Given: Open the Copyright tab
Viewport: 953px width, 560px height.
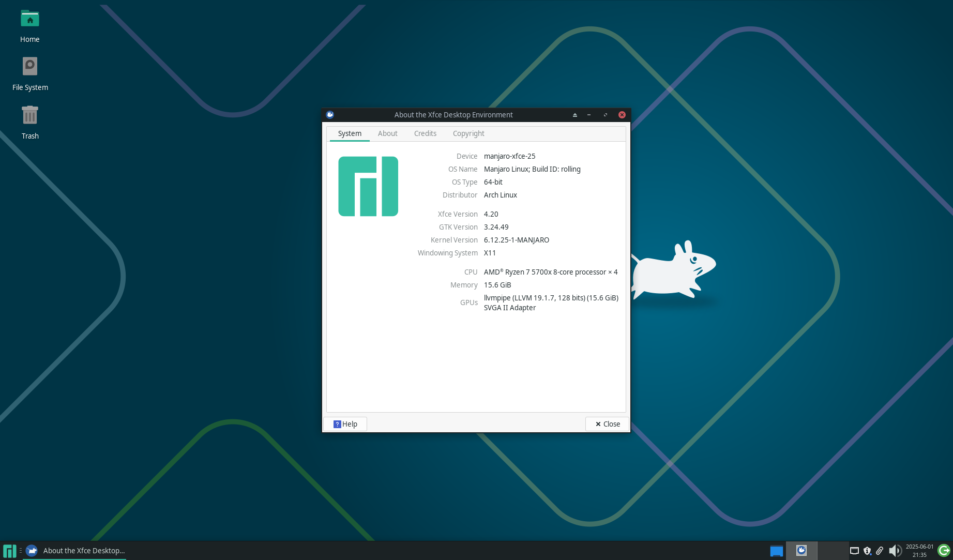Looking at the screenshot, I should point(468,133).
